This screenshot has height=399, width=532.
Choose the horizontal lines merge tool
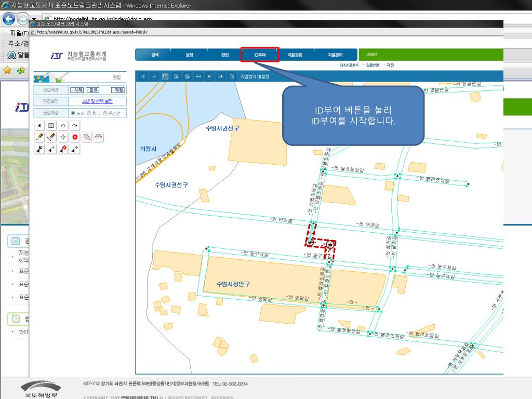[98, 137]
